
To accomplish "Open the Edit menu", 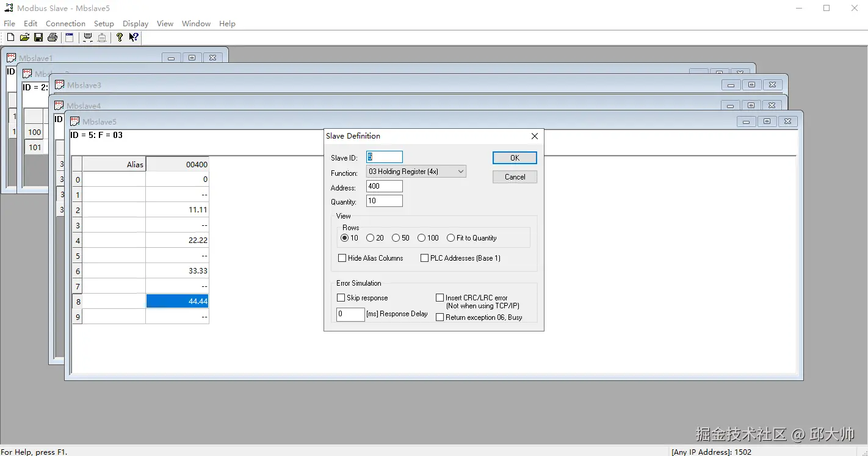I will pos(31,24).
